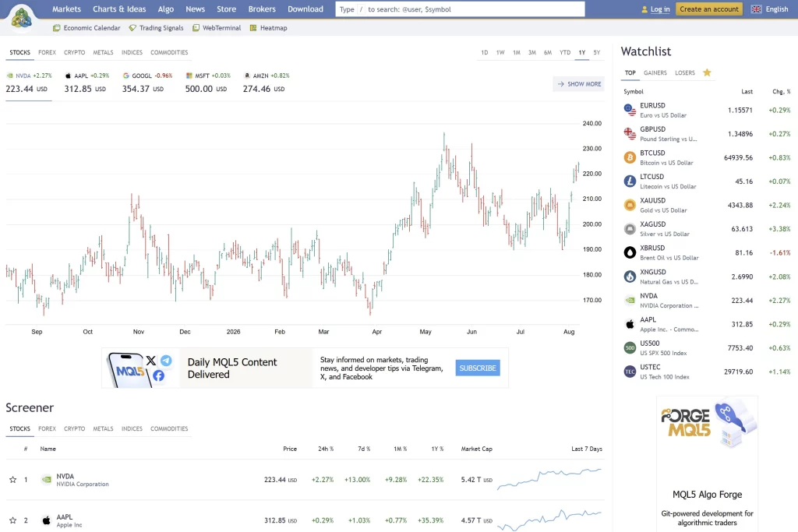Open the X social icon in MQL5 banner
Image resolution: width=798 pixels, height=532 pixels.
[151, 361]
